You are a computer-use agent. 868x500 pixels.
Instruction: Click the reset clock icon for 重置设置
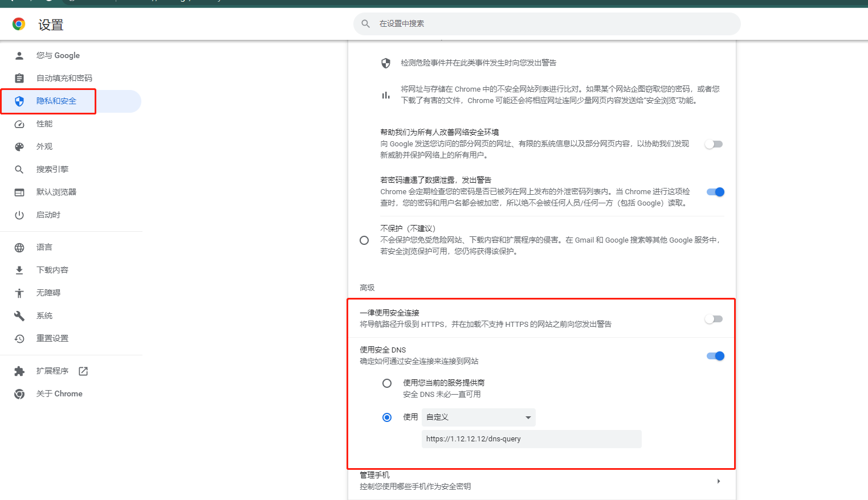click(x=19, y=338)
